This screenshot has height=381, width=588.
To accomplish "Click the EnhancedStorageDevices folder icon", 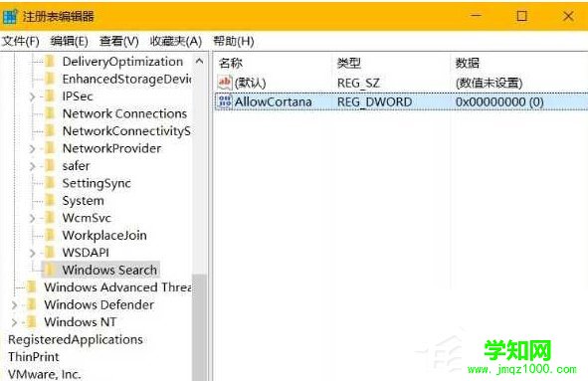I will 51,79.
